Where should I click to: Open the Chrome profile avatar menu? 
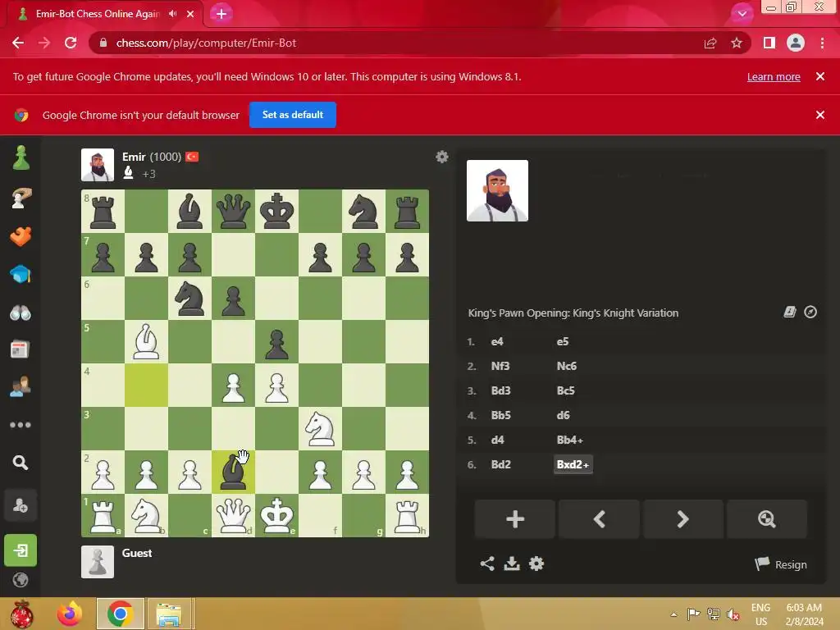click(796, 43)
